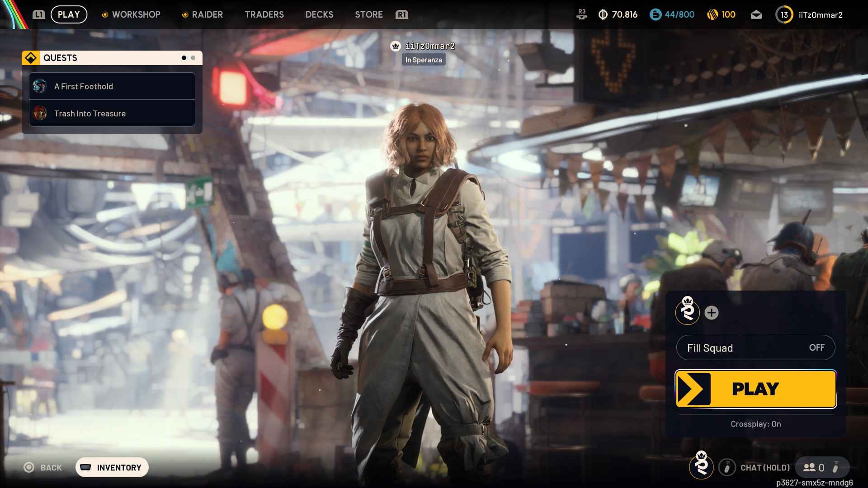This screenshot has height=488, width=868.
Task: Click the iiTzOmmar2 player nameplate above character
Action: click(424, 46)
